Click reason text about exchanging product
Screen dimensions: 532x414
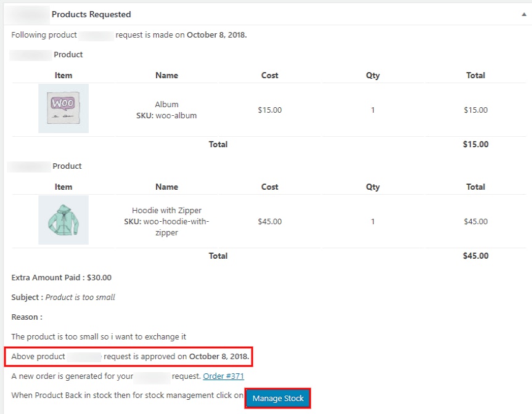tap(99, 337)
